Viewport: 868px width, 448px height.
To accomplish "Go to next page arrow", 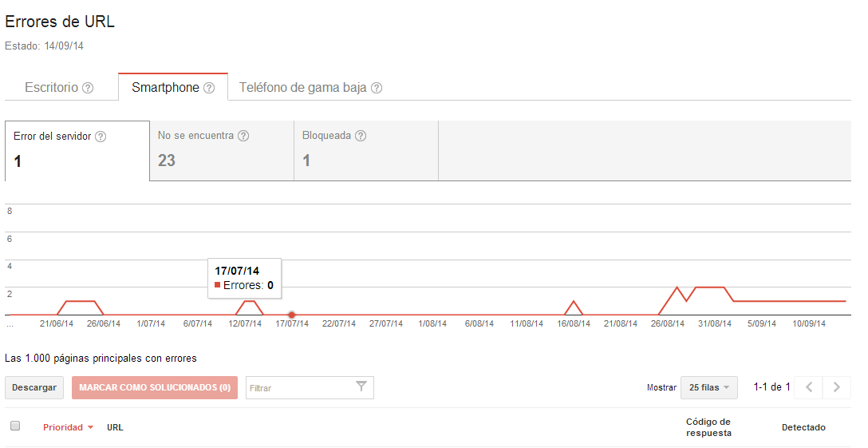I will (x=836, y=387).
